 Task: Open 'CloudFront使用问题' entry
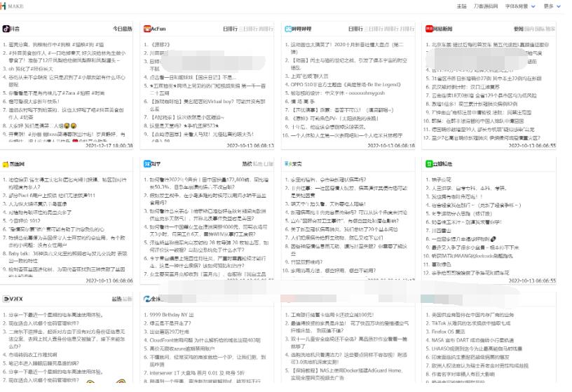(x=205, y=340)
